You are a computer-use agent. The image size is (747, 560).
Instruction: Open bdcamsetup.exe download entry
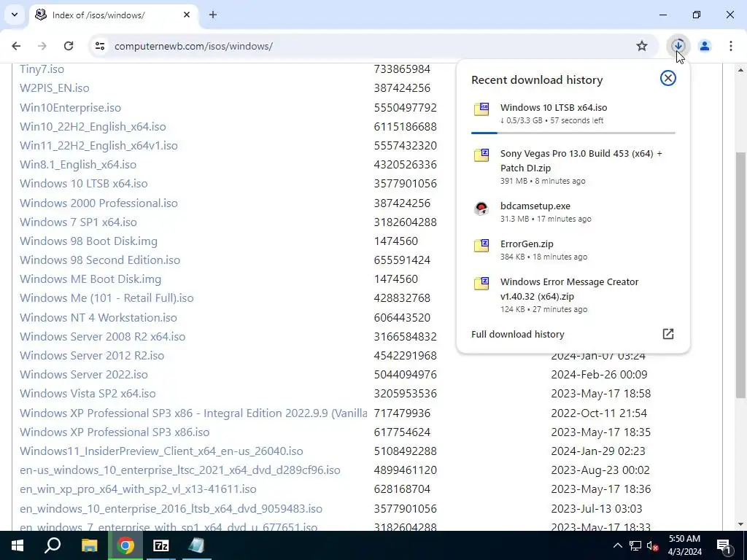[573, 212]
